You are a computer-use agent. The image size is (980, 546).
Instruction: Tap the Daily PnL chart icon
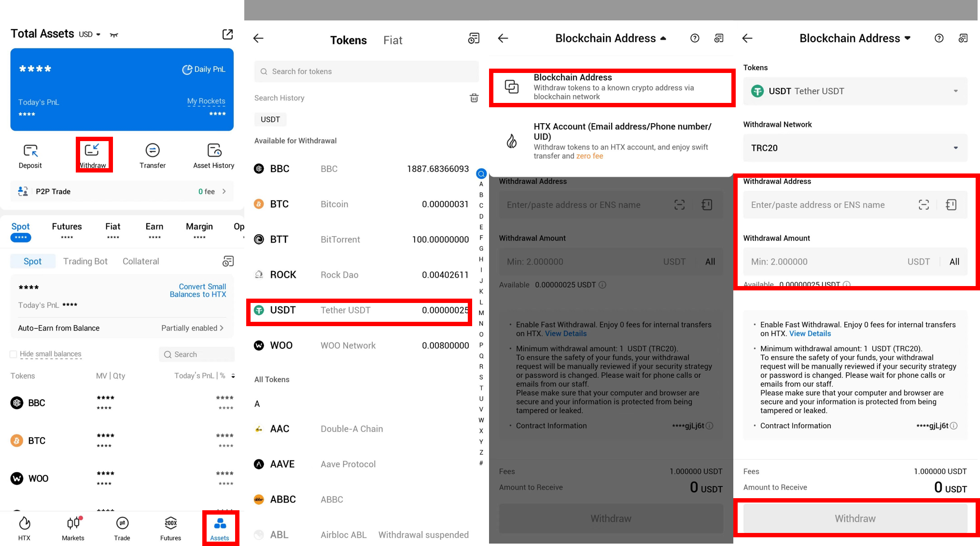[x=187, y=70]
